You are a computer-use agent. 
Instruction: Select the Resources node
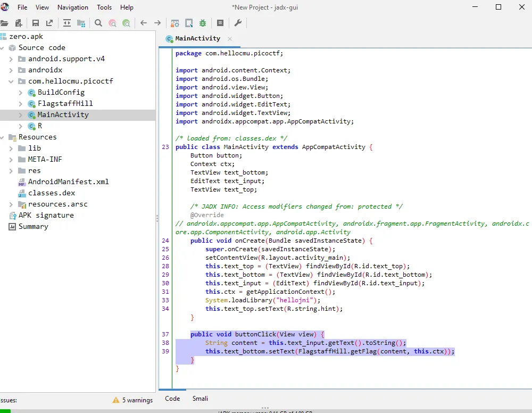(x=37, y=137)
